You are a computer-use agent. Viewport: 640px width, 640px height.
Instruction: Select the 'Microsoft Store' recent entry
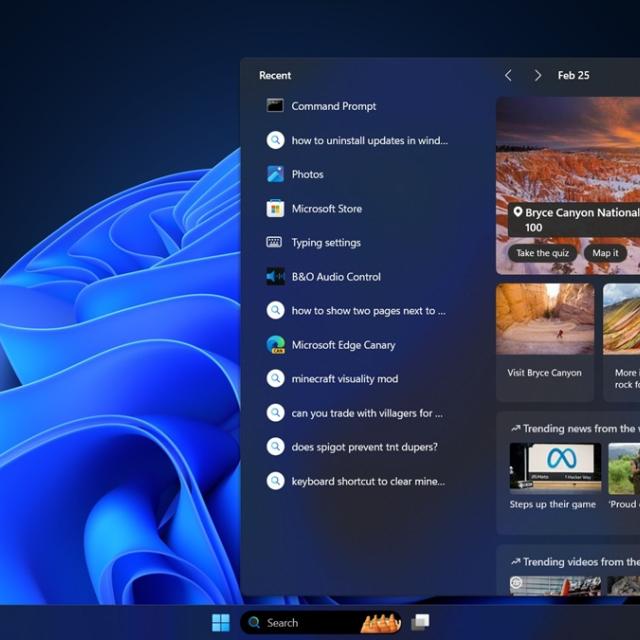[327, 209]
